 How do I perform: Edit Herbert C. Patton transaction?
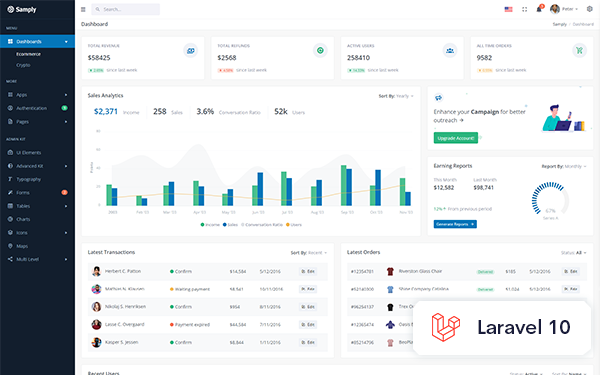coord(308,271)
